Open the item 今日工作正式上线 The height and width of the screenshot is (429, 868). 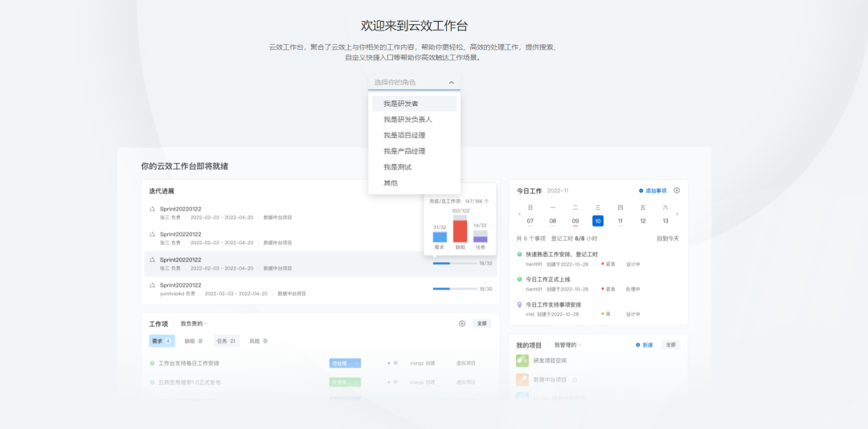tap(547, 280)
